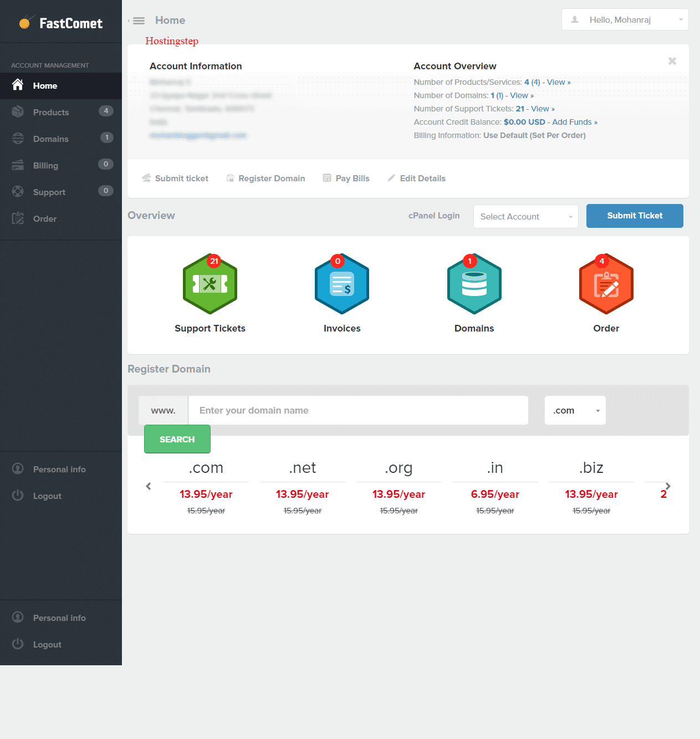
Task: Click the .net 13.95/year price
Action: (x=303, y=494)
